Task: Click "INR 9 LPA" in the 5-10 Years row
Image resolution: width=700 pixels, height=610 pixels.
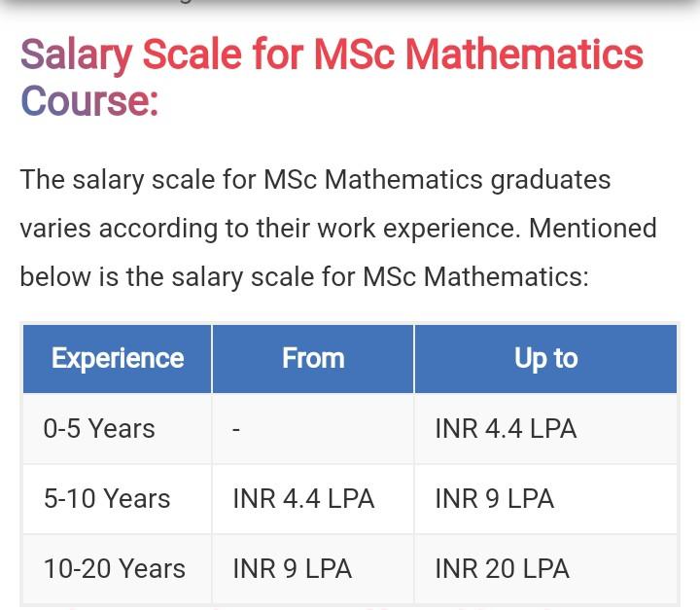Action: point(494,499)
